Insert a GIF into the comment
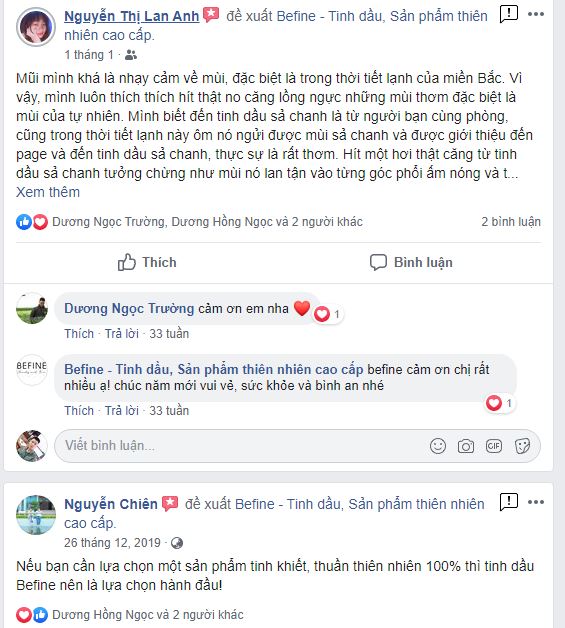 pos(494,446)
